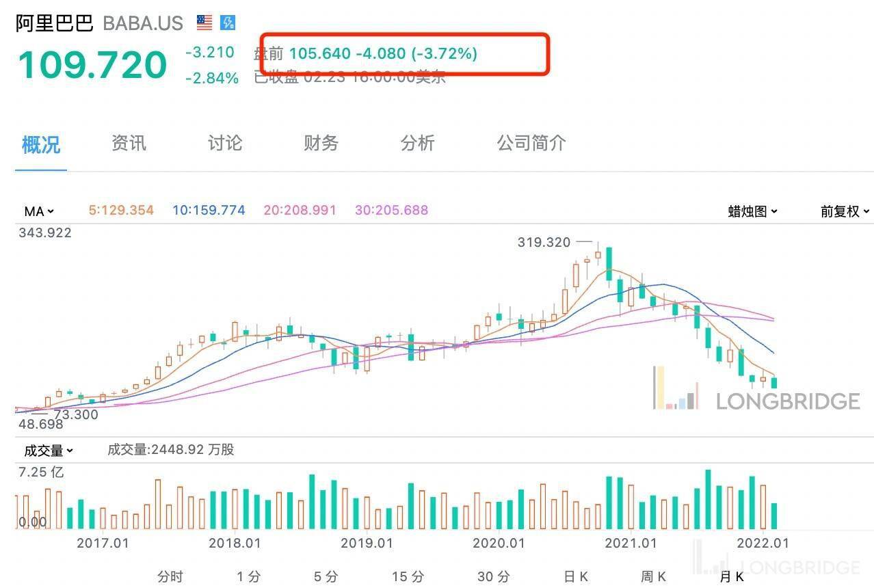The height and width of the screenshot is (588, 874).
Task: Toggle the orange MA5 line legend
Action: pyautogui.click(x=120, y=211)
